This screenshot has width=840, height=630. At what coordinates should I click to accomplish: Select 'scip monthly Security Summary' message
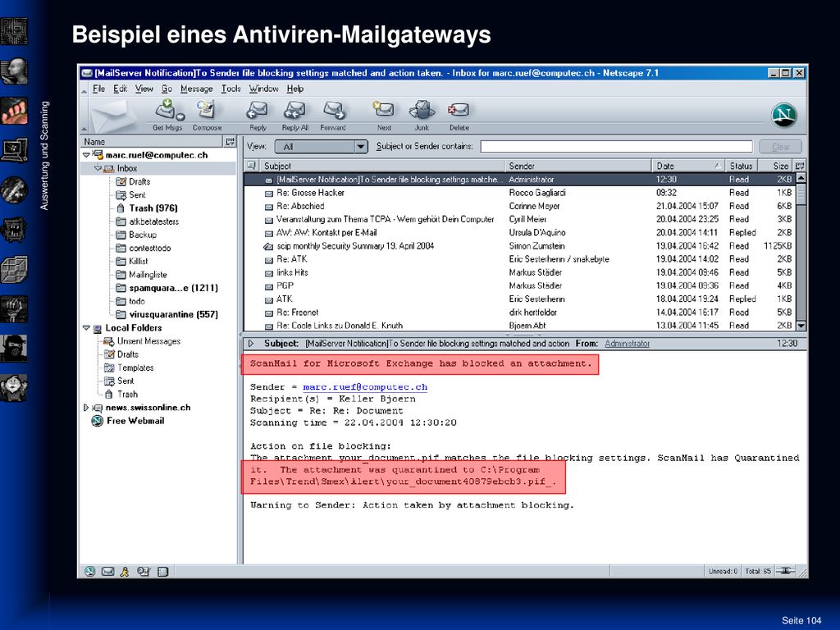(519, 246)
